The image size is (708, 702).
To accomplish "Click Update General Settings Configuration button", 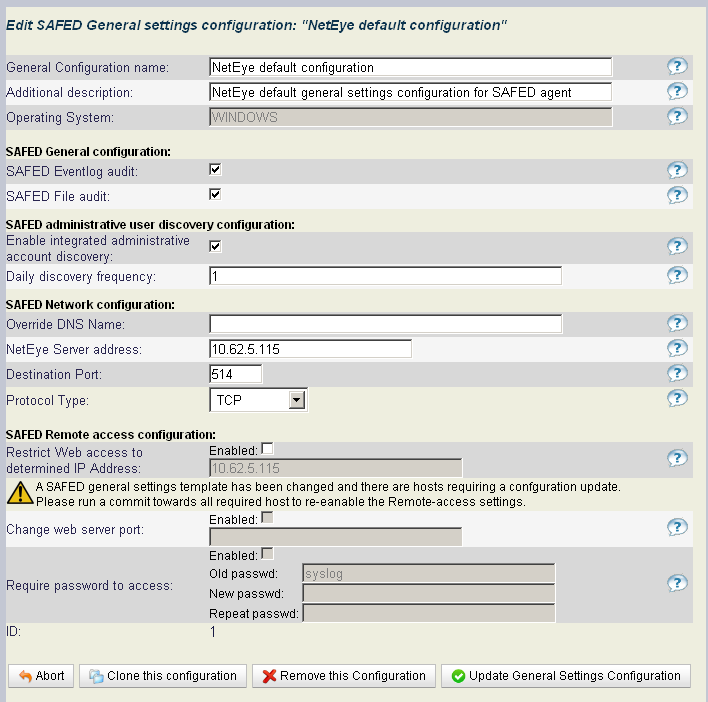I will point(566,676).
